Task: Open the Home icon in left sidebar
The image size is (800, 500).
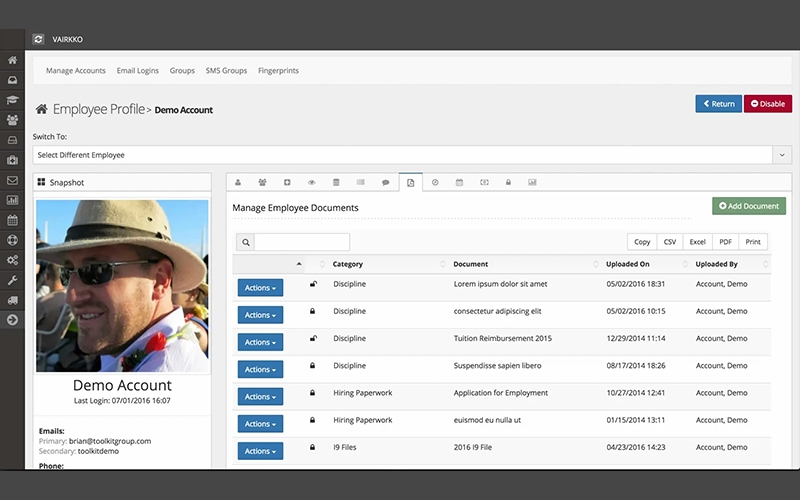Action: 12,60
